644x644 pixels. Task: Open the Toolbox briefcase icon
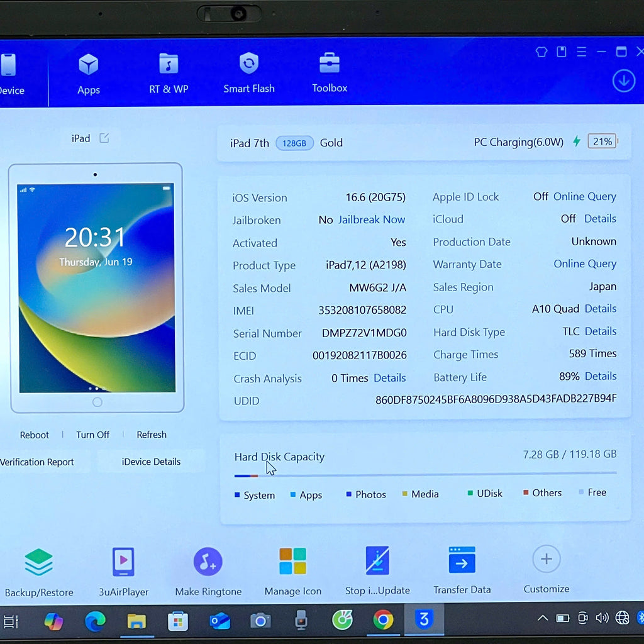click(x=330, y=62)
